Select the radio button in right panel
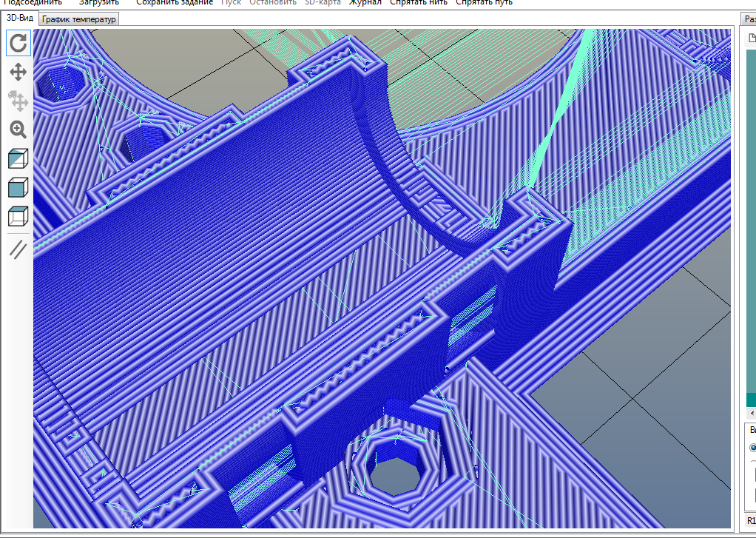The height and width of the screenshot is (538, 756). [753, 448]
